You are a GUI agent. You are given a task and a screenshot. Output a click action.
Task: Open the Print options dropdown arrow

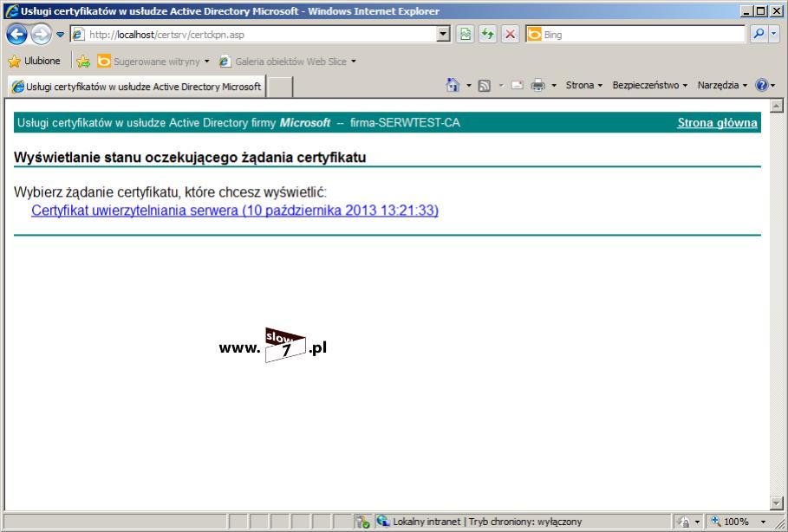(x=554, y=86)
